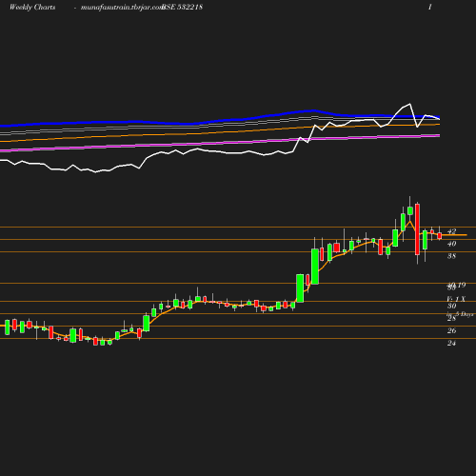Click the price axis label 40
Viewport: 476px width, 476px height.
[451, 244]
